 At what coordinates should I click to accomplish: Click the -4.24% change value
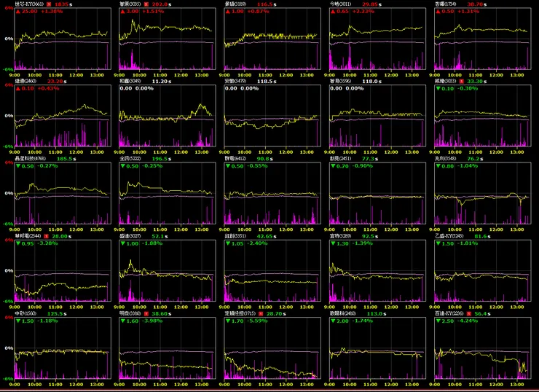[x=468, y=321]
